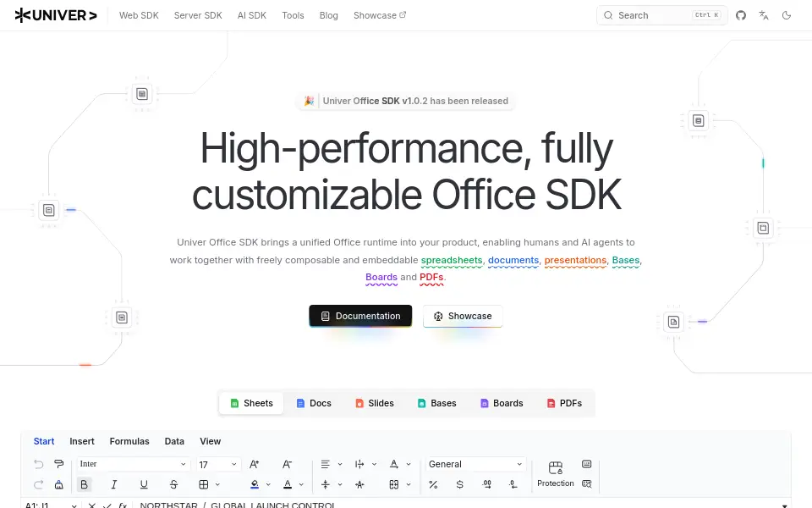Open Web SDK nav menu

[139, 15]
